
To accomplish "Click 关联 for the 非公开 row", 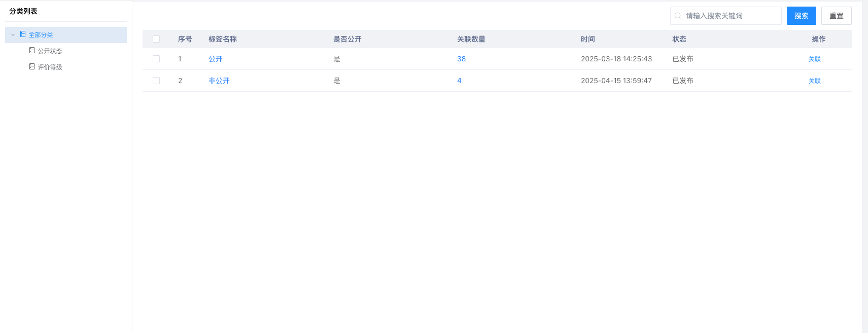I will pos(815,81).
